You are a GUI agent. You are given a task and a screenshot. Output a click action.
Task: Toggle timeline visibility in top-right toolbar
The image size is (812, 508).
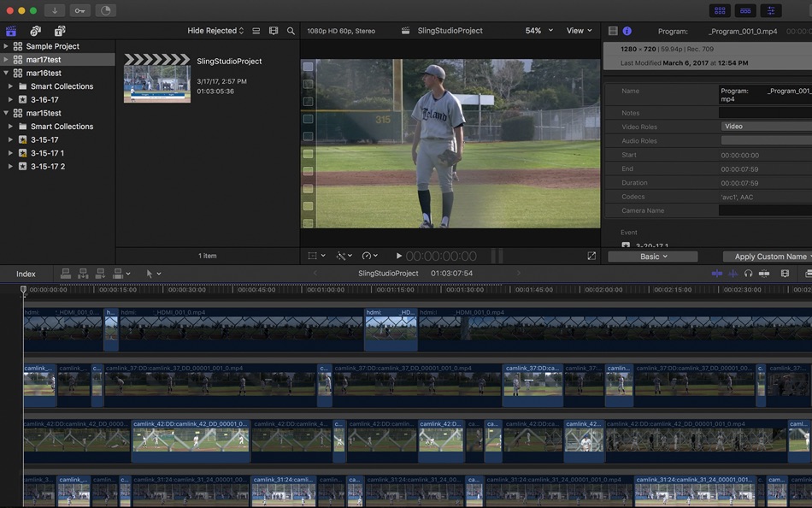pyautogui.click(x=745, y=10)
